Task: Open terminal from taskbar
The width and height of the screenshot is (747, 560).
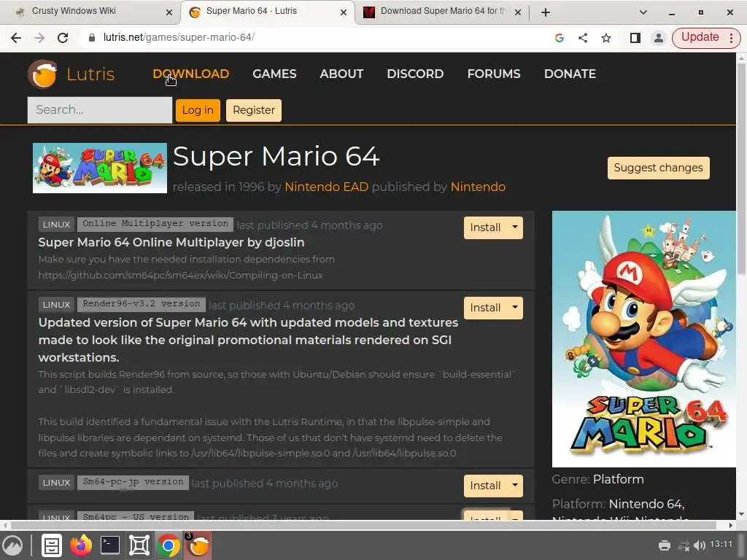Action: point(110,545)
